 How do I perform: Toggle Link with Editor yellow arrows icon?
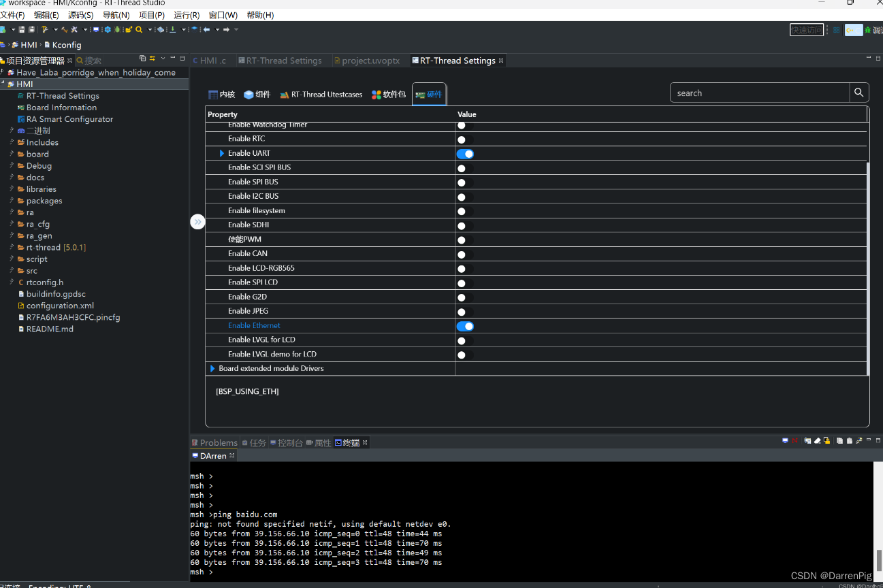152,59
